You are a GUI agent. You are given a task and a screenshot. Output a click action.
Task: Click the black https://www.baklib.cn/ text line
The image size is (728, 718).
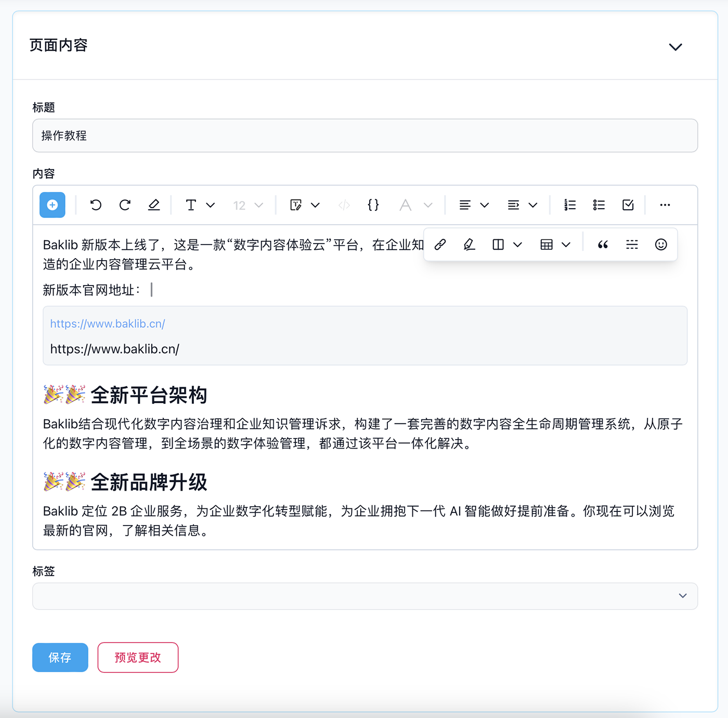[115, 349]
